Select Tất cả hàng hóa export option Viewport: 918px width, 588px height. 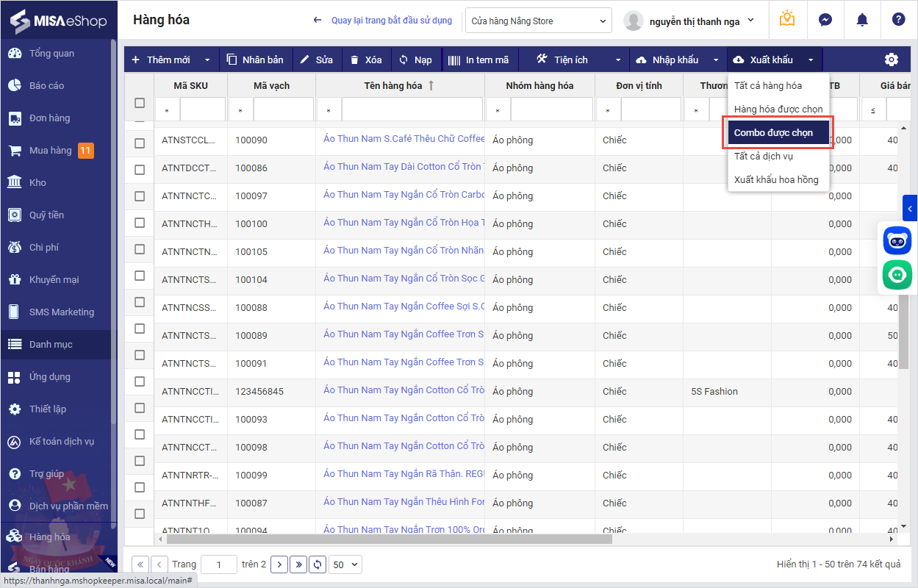[x=778, y=86]
